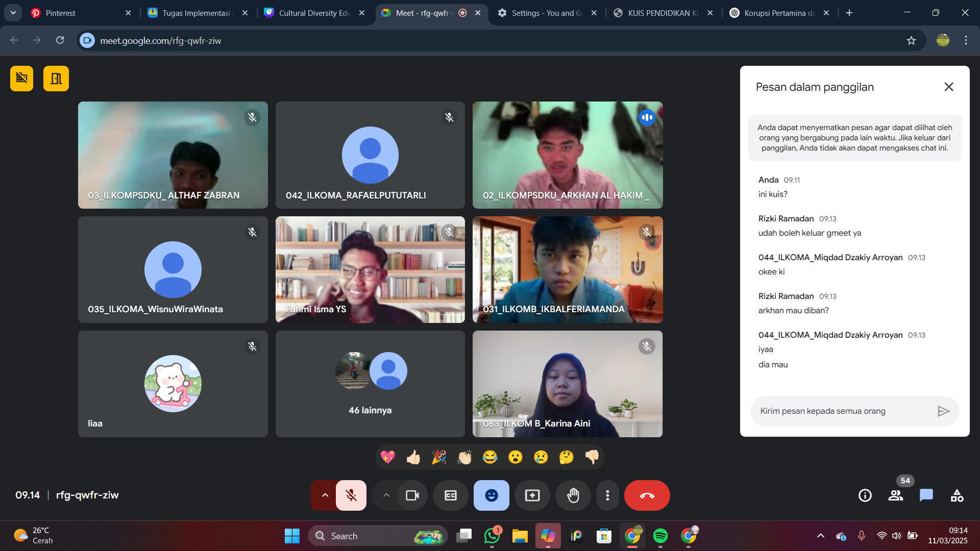Unmute the microphone toggle
The image size is (980, 551).
351,495
